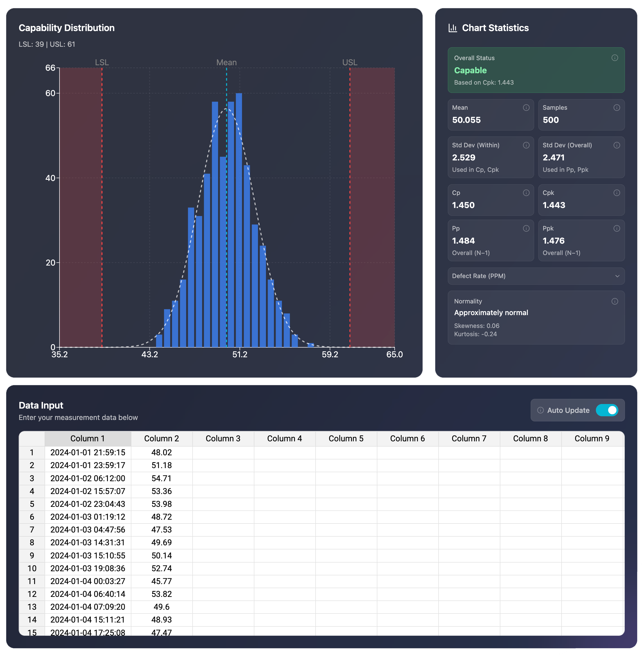Click the Samples card info icon
644x659 pixels.
click(617, 108)
